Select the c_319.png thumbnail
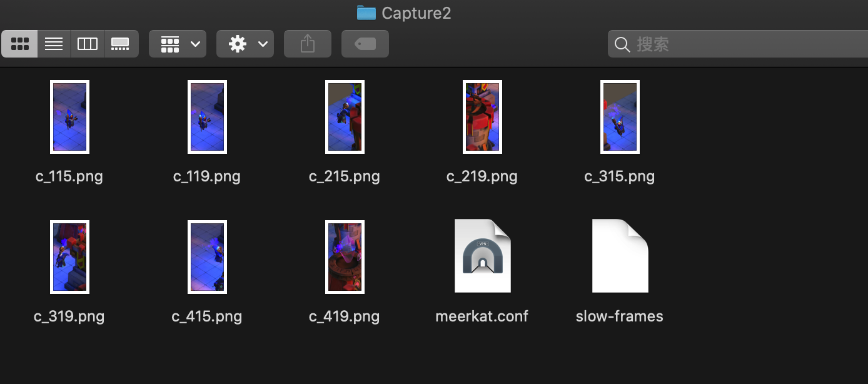 [x=69, y=257]
